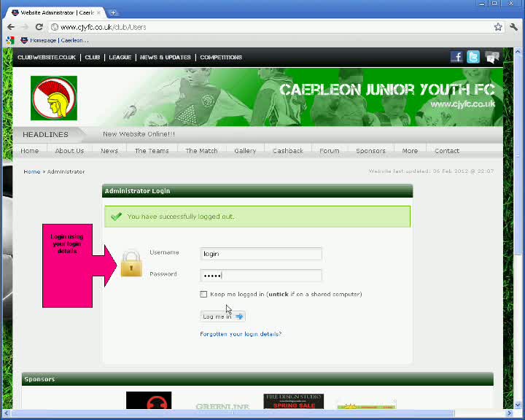Viewport: 525px width, 420px height.
Task: Open the Gallery navigation tab
Action: coord(245,151)
